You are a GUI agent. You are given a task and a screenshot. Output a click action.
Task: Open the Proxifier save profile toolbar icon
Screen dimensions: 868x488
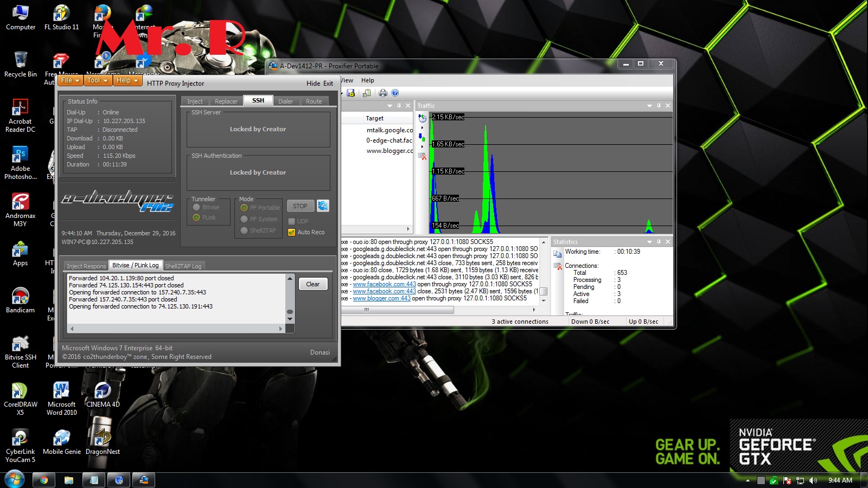351,93
